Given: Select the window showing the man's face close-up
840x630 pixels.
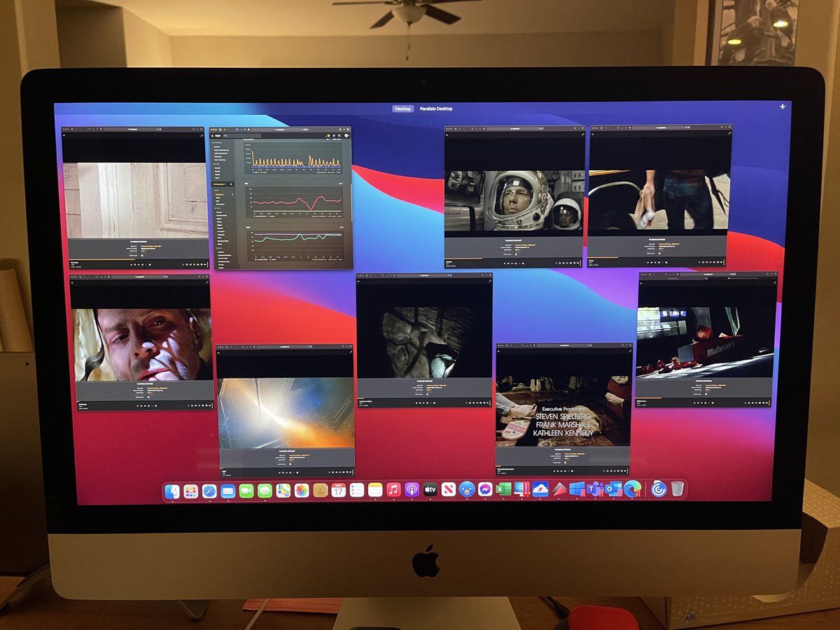Looking at the screenshot, I should (x=141, y=343).
